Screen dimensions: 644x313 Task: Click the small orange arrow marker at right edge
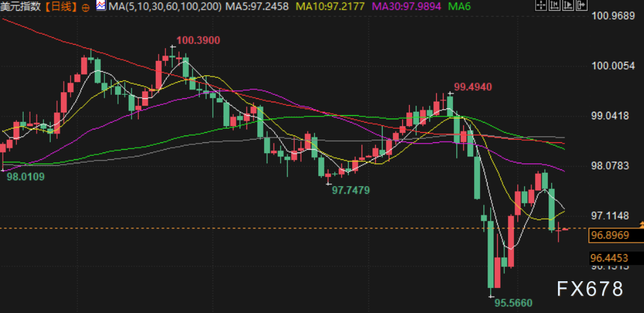pyautogui.click(x=641, y=224)
